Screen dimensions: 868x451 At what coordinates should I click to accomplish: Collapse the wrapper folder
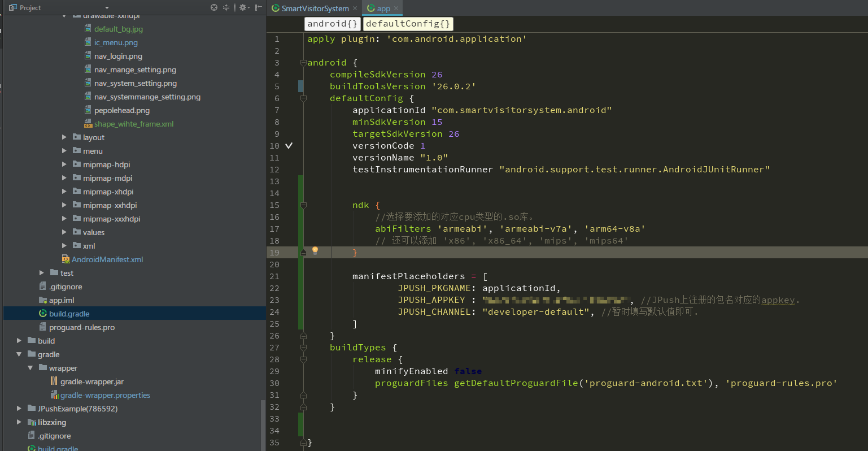[30, 368]
